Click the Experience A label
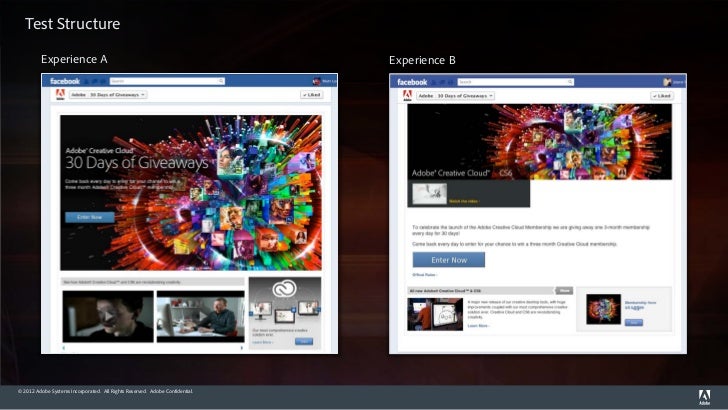The image size is (728, 410). pos(74,59)
